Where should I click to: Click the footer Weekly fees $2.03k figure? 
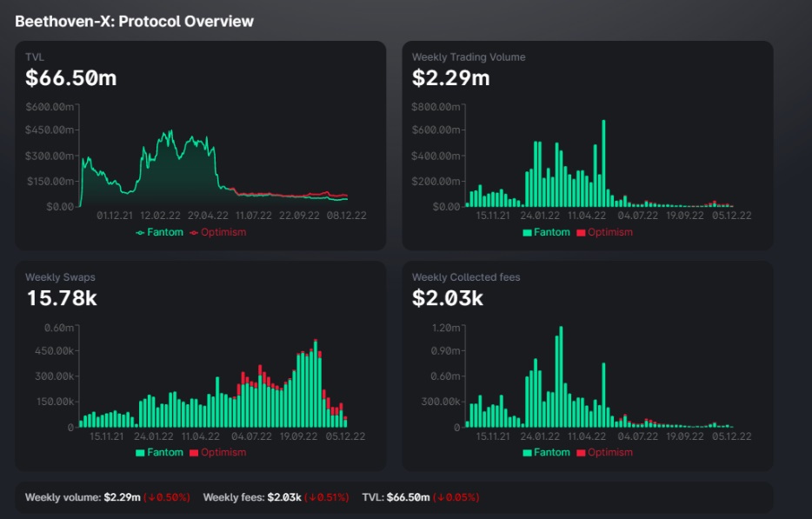tap(284, 497)
